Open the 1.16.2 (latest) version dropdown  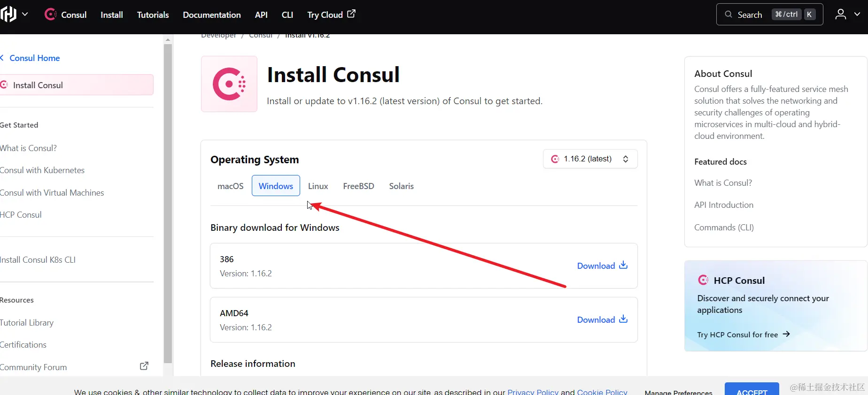[x=590, y=159]
